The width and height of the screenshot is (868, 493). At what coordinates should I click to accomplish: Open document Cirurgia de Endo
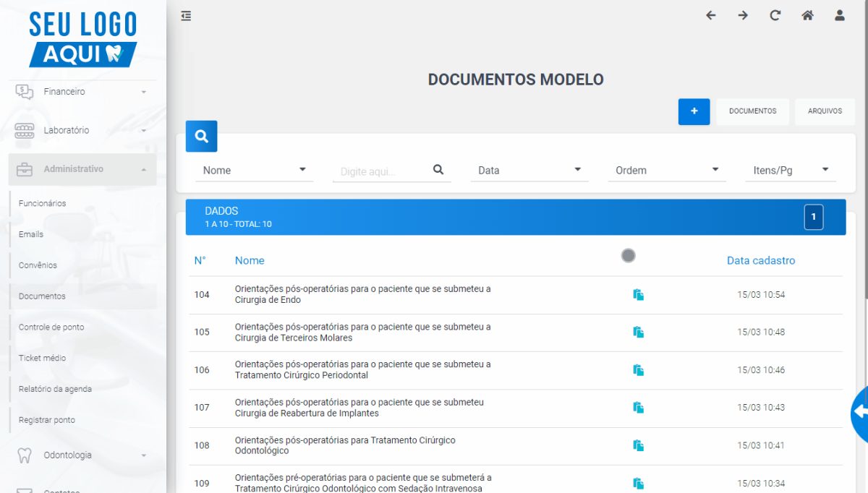pos(362,294)
